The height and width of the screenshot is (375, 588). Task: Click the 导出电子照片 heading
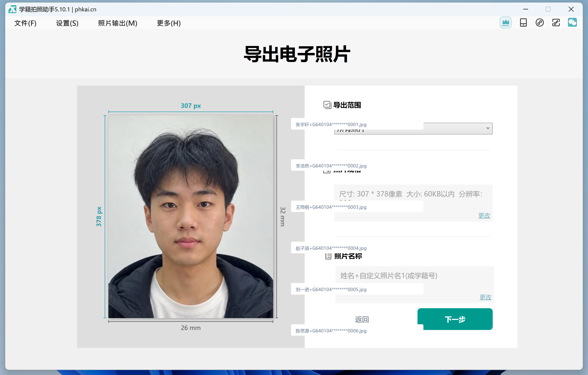click(x=297, y=54)
